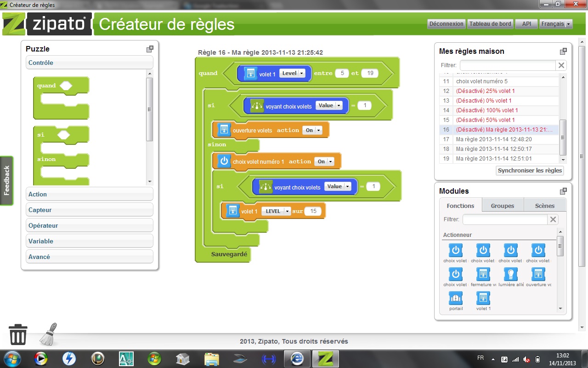Open the On dropdown of choix volet numéro 1
Viewport: 588px width, 368px height.
tap(325, 161)
